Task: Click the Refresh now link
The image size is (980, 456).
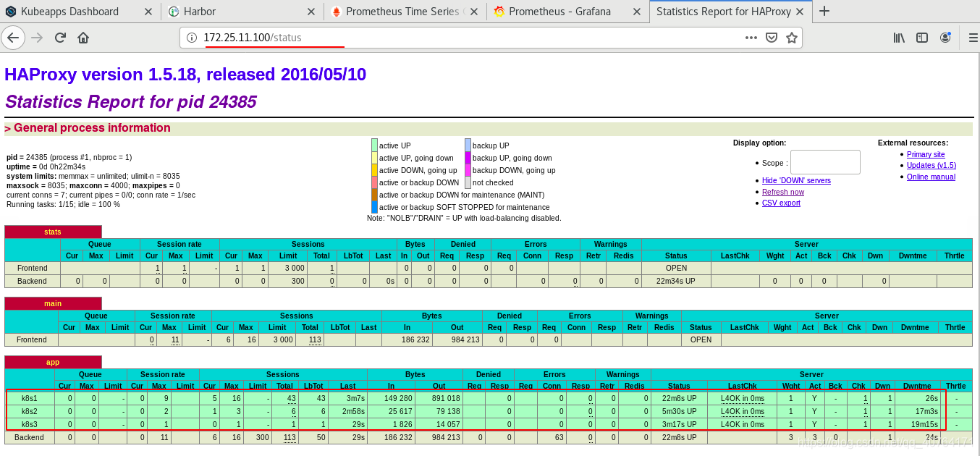Action: (783, 192)
